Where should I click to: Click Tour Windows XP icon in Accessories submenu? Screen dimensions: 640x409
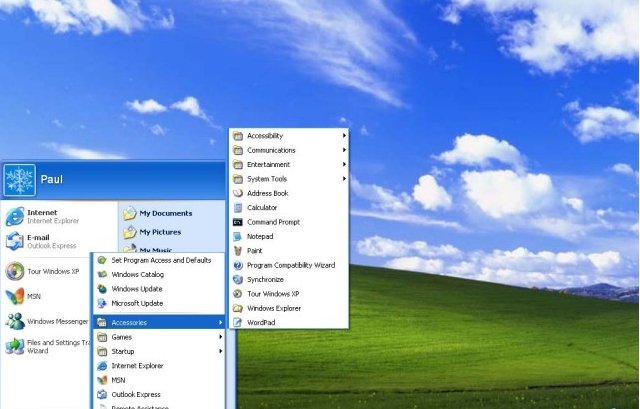click(238, 294)
